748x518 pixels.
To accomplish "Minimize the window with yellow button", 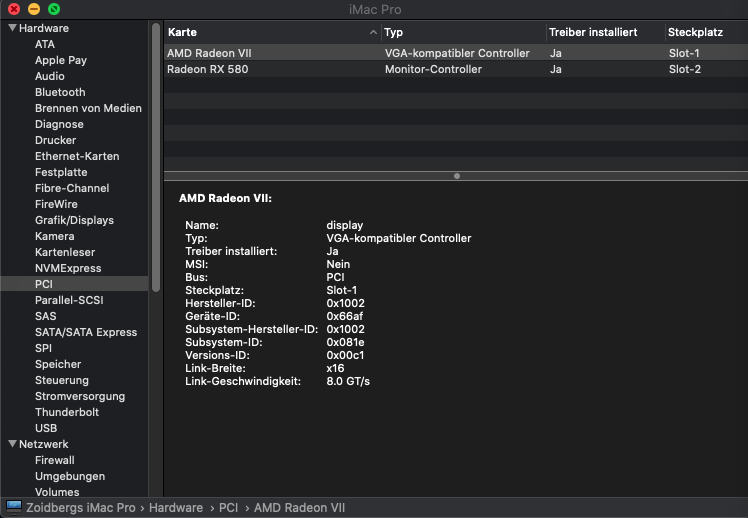I will coord(34,9).
